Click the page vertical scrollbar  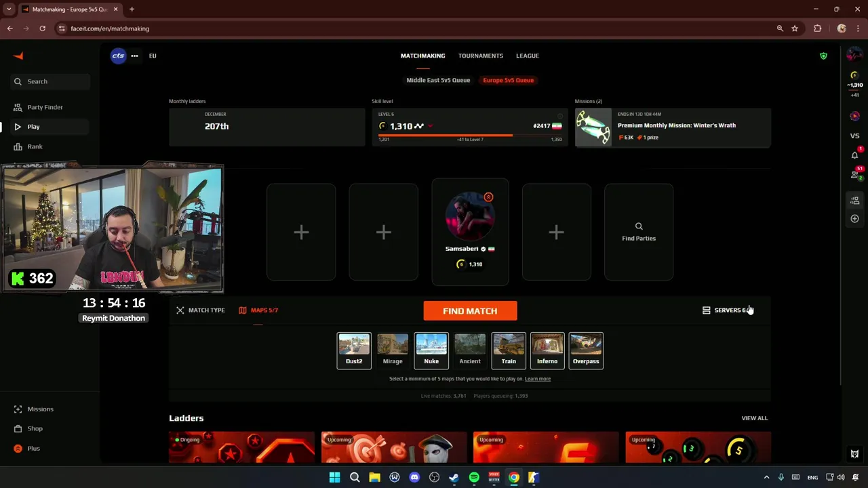tap(841, 217)
